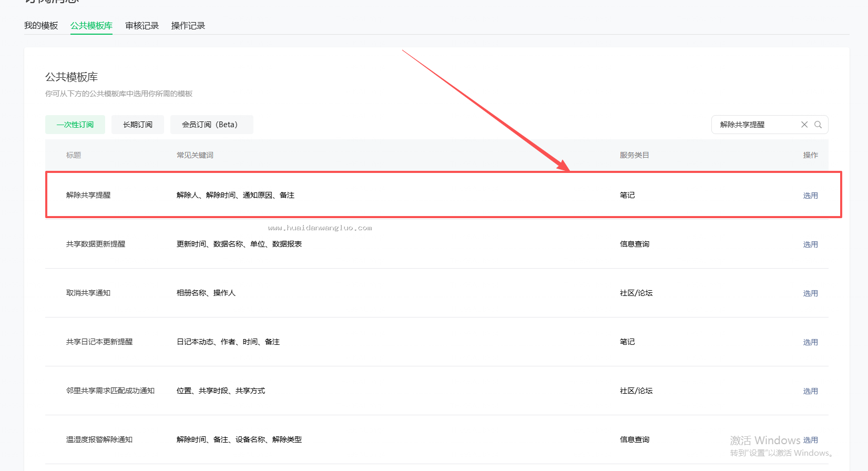Image resolution: width=868 pixels, height=471 pixels.
Task: Click 选用 for 解除共享提醒 template
Action: [810, 196]
